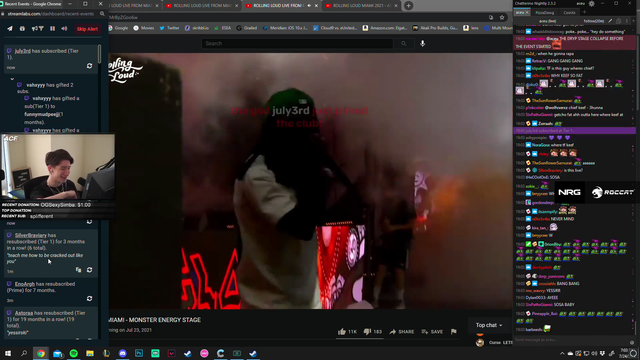The image size is (640, 360).
Task: Mute alerts with the speaker icon in Streamlabs
Action: tap(64, 29)
